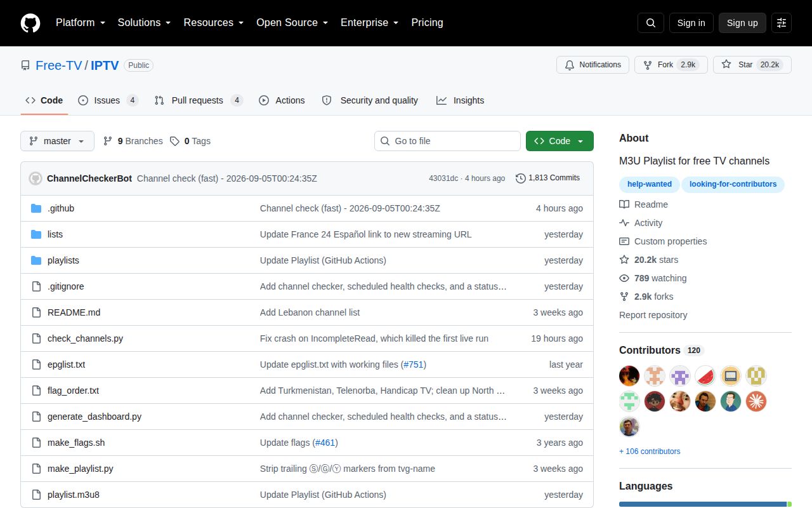This screenshot has width=812, height=508.
Task: Switch to the Pull requests tab
Action: coord(199,100)
